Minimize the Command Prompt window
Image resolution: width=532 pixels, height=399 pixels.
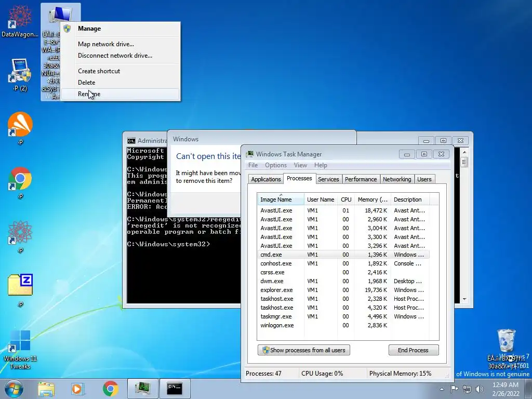[x=426, y=140]
